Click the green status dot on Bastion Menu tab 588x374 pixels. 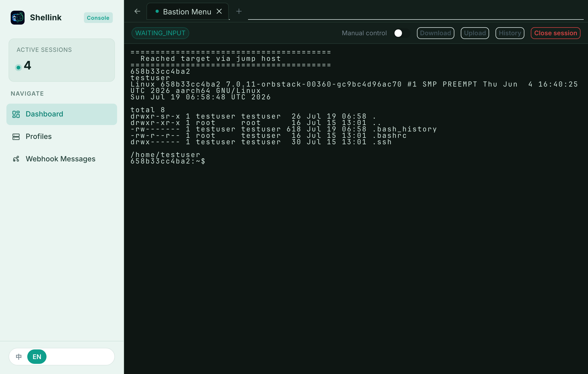pyautogui.click(x=157, y=11)
